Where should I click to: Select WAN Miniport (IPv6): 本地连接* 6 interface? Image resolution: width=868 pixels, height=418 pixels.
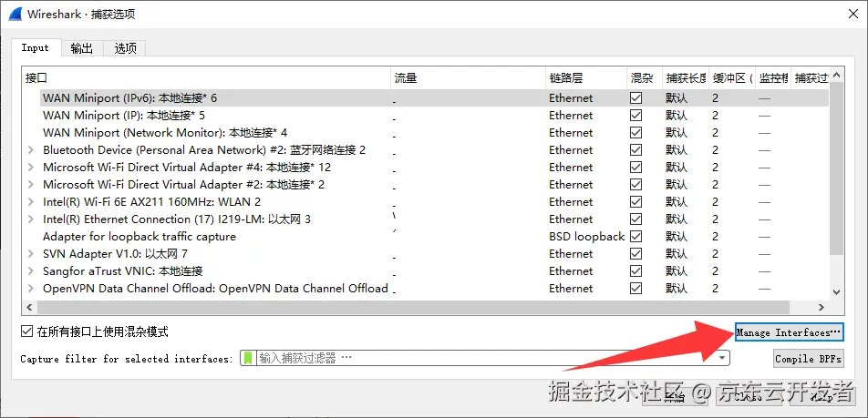click(130, 97)
